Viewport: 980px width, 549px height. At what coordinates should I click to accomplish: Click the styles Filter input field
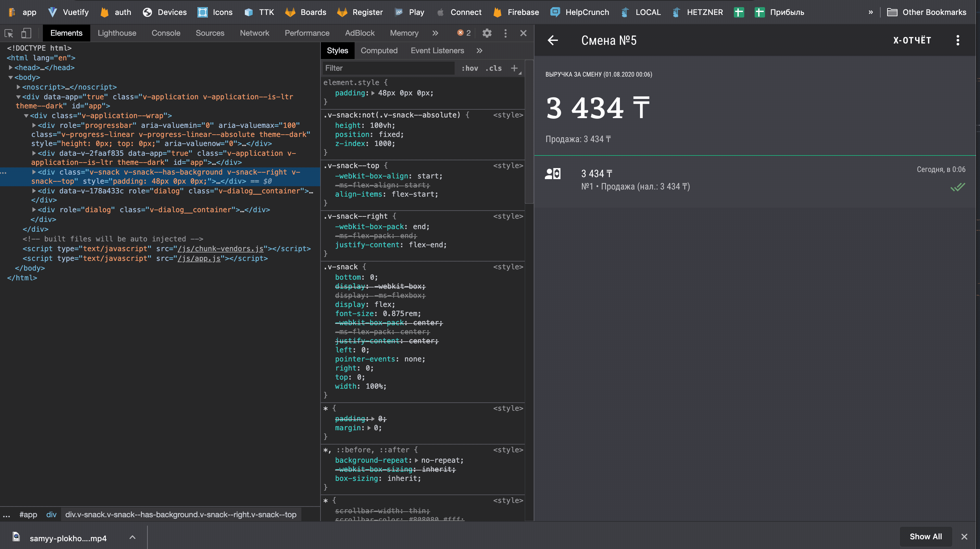[x=388, y=68]
